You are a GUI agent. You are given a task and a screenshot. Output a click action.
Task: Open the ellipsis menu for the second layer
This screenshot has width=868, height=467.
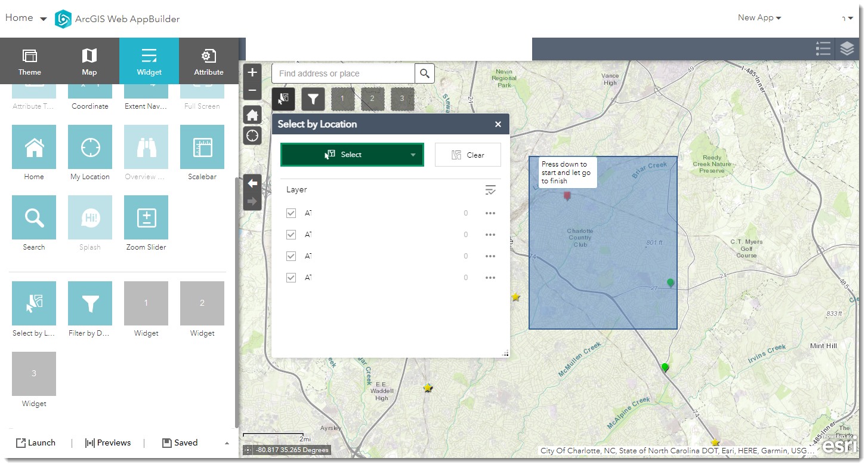pyautogui.click(x=490, y=234)
